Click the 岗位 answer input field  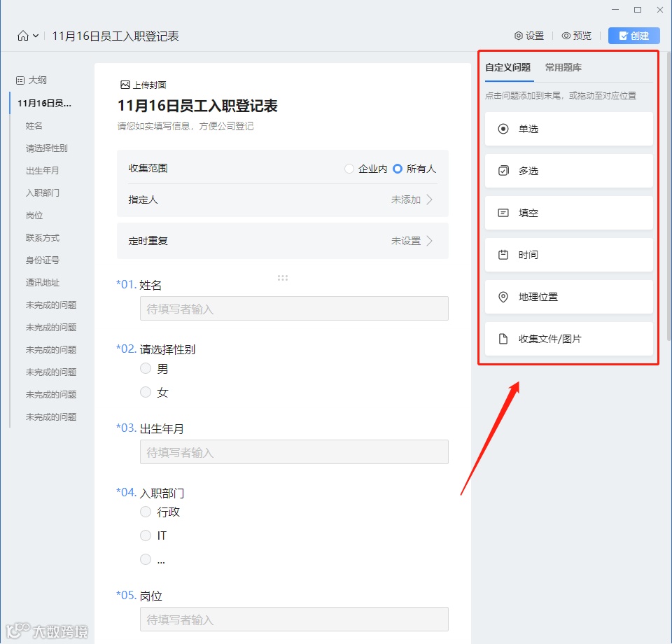point(294,619)
